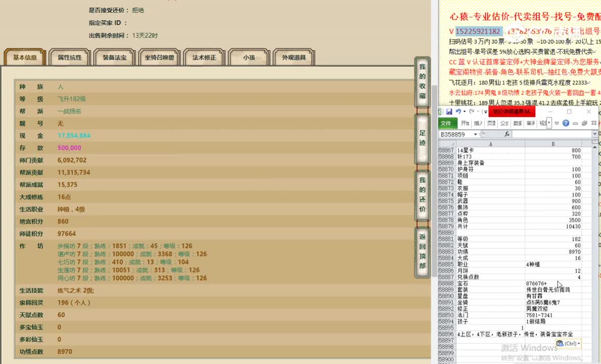Open the 文件 menu in Excel

click(447, 123)
